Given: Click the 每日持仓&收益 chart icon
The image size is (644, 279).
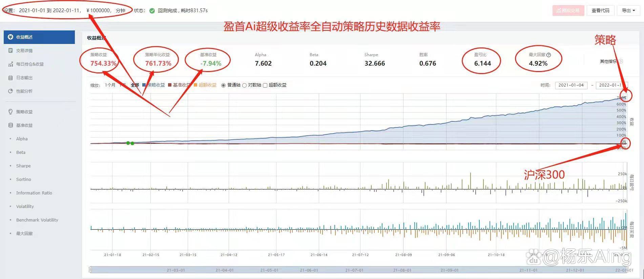Looking at the screenshot, I should click(x=11, y=64).
